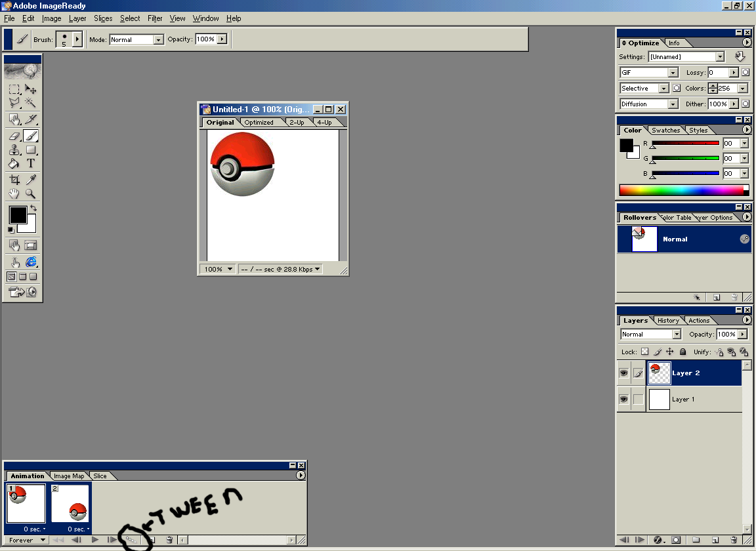
Task: Switch to the Swatches tab
Action: tap(666, 130)
